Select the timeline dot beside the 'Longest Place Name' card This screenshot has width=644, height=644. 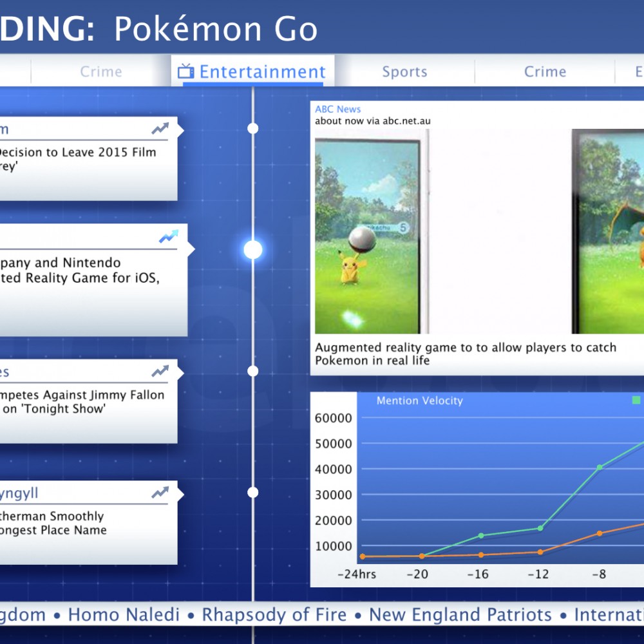click(253, 492)
